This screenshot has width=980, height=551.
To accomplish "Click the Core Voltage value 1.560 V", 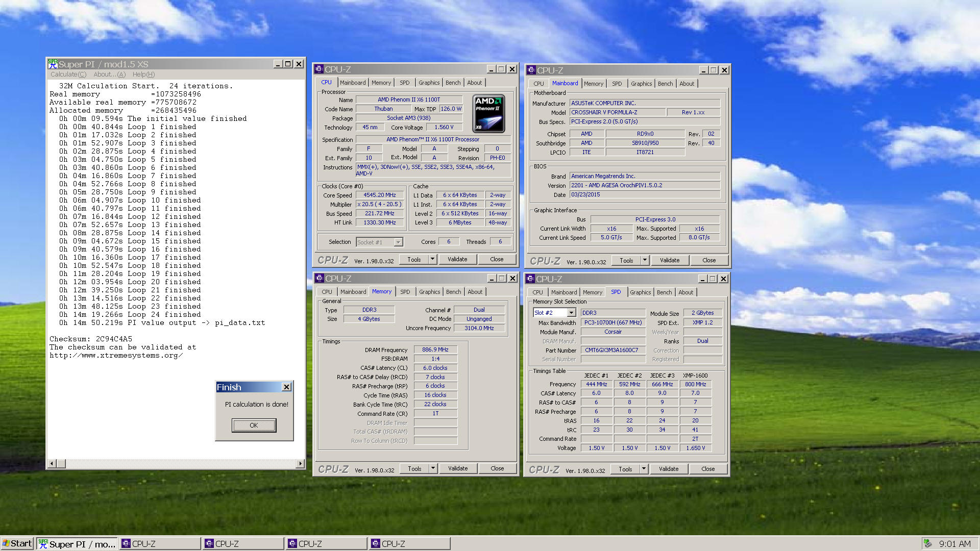I will click(x=444, y=127).
